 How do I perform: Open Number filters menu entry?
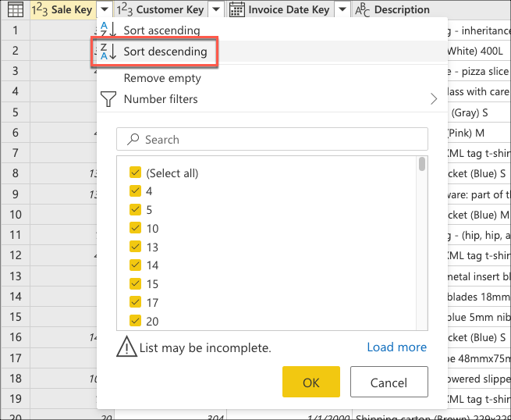[272, 99]
